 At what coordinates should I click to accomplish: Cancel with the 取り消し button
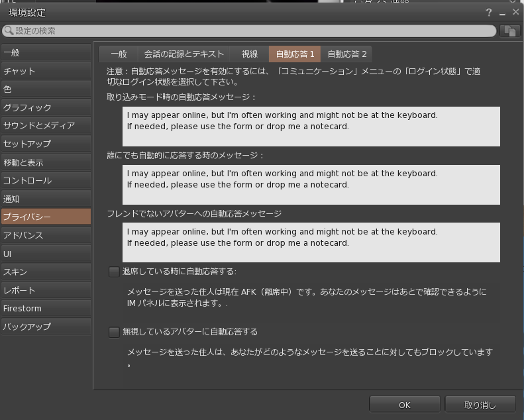tap(480, 405)
